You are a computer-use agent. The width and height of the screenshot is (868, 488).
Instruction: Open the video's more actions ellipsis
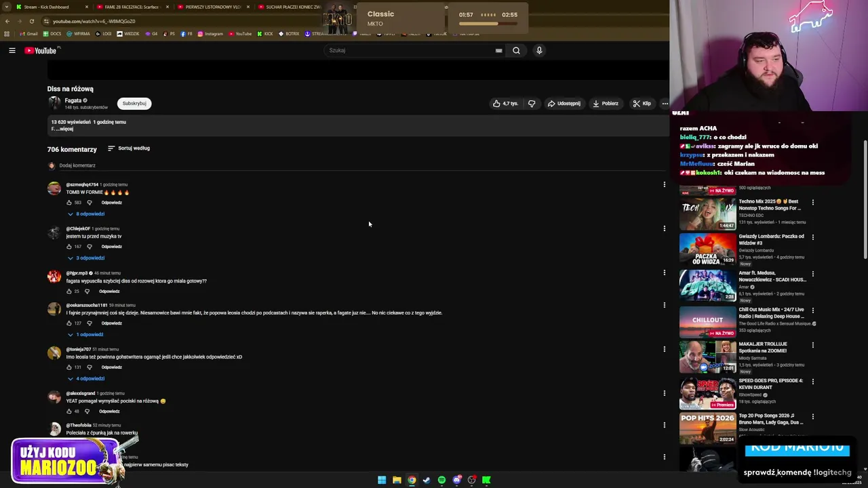coord(665,104)
